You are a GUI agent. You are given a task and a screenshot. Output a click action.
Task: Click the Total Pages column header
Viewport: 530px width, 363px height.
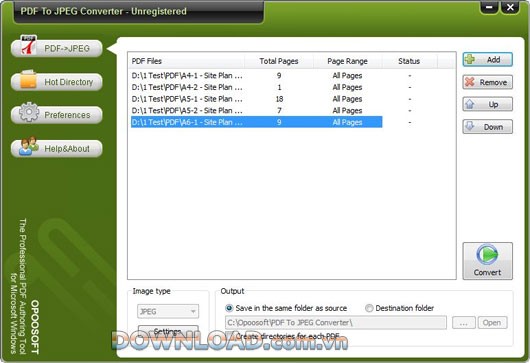click(x=279, y=61)
